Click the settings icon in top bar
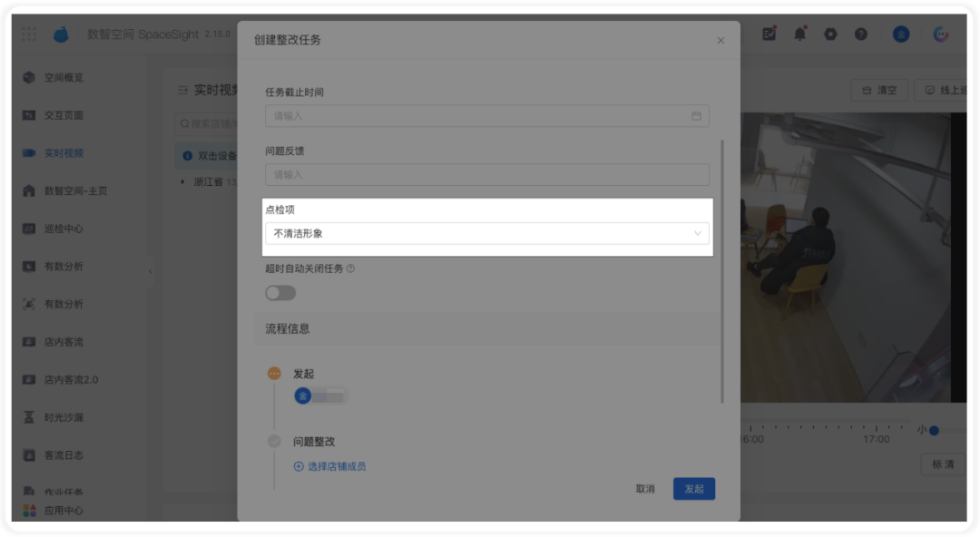Viewport: 980px width, 537px height. coord(830,34)
